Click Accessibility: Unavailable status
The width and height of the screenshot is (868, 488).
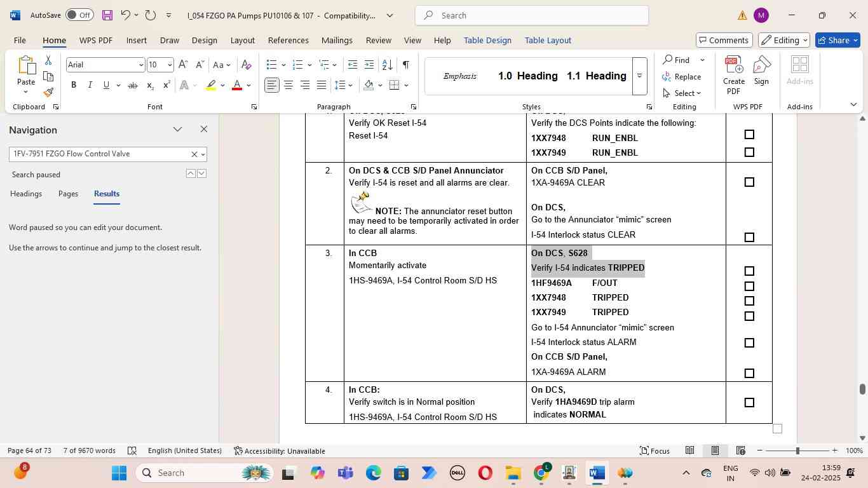tap(280, 451)
